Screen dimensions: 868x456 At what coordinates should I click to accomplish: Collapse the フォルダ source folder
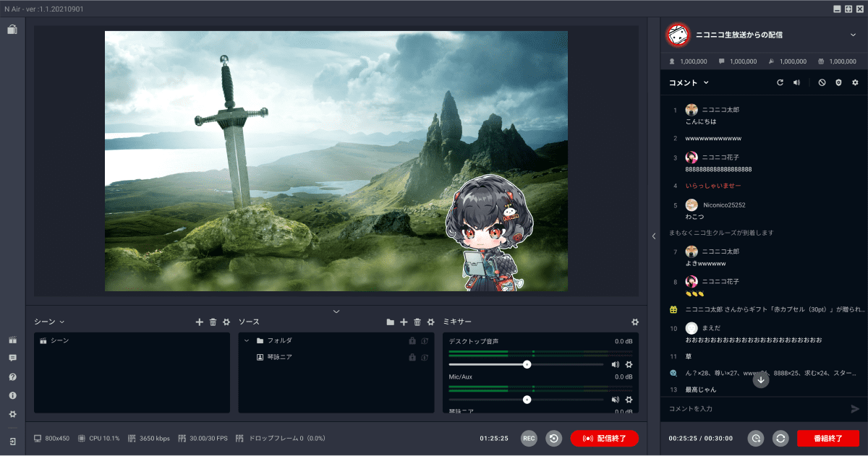tap(247, 340)
